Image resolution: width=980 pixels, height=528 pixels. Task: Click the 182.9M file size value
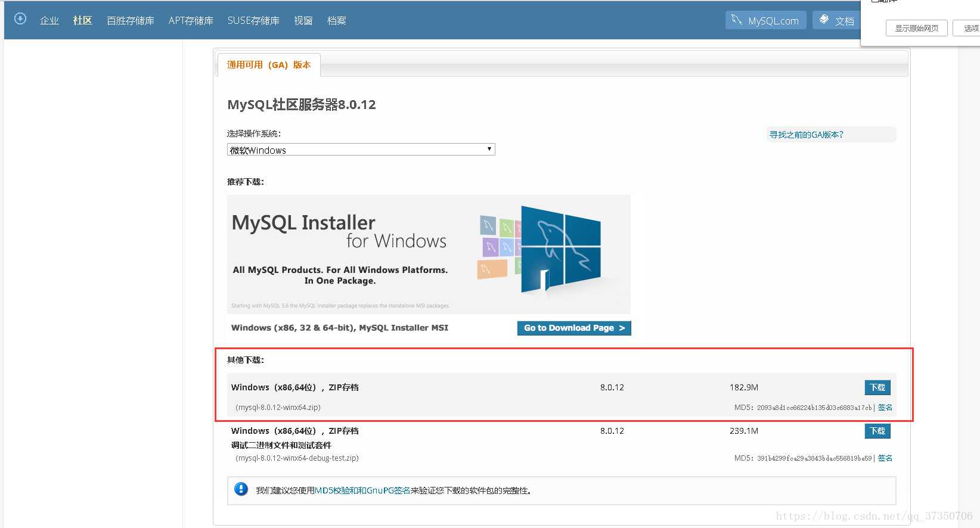744,387
